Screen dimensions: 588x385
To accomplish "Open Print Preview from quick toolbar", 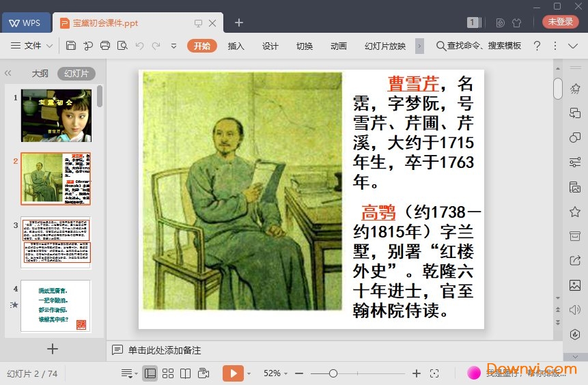I will (x=122, y=46).
